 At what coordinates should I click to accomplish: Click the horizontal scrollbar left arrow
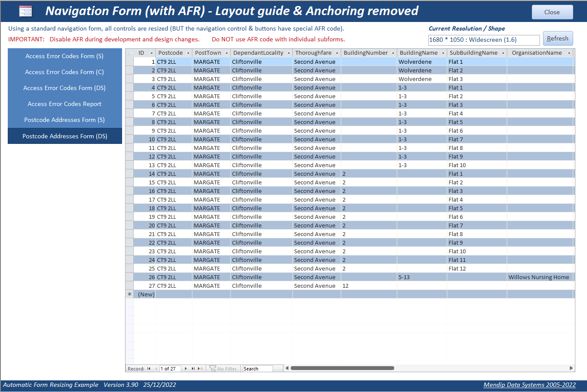pyautogui.click(x=287, y=368)
